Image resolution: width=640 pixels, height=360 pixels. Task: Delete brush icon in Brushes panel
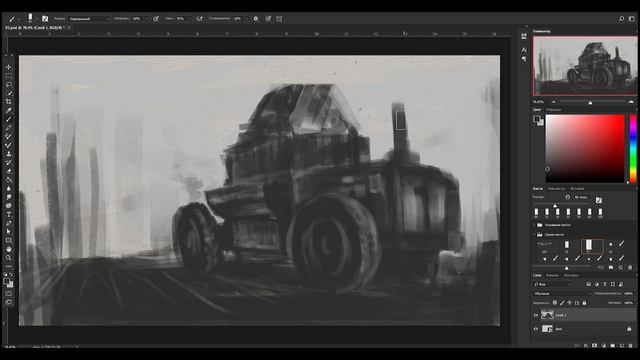point(630,267)
